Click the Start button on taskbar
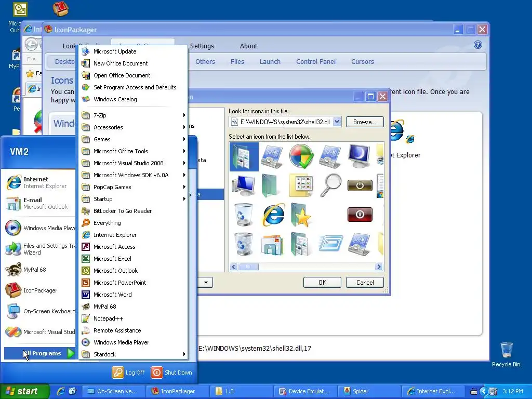The width and height of the screenshot is (532, 399). 24,391
